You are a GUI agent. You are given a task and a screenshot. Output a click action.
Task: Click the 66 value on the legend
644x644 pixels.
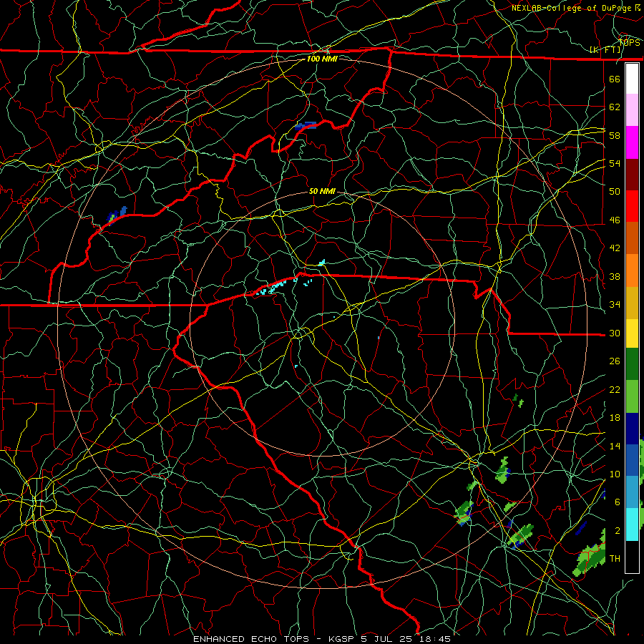[615, 79]
